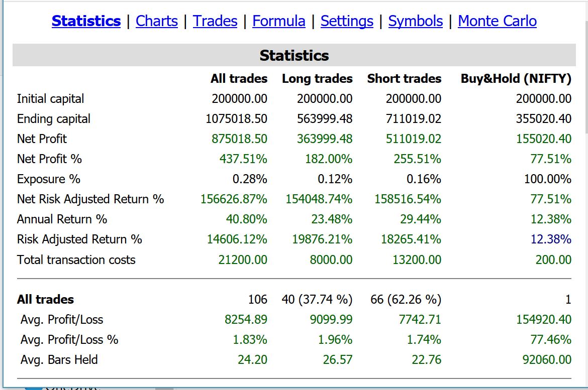Click the Annual Return value 40.80%

[247, 219]
